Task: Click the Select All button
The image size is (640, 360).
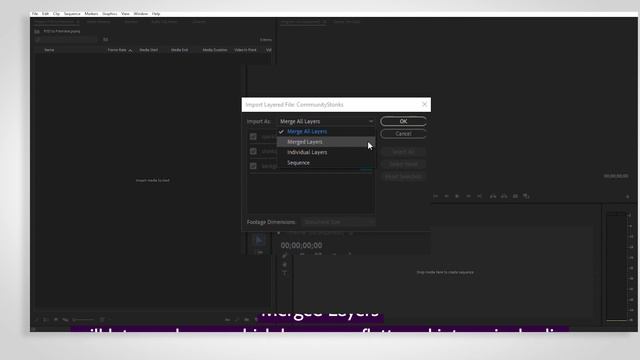Action: (x=403, y=152)
